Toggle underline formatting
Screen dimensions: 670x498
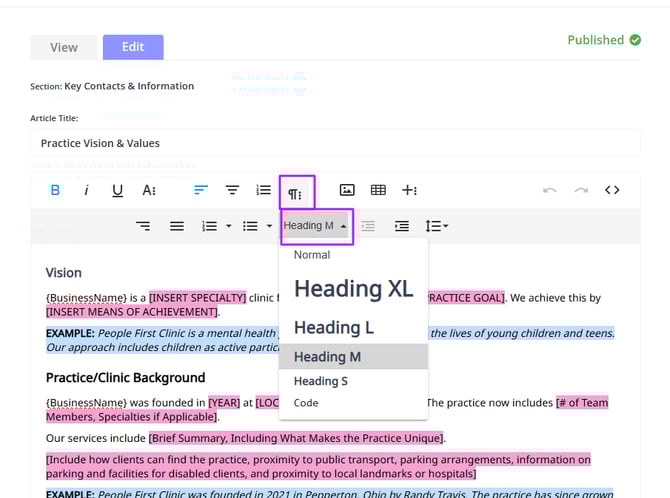click(x=117, y=190)
